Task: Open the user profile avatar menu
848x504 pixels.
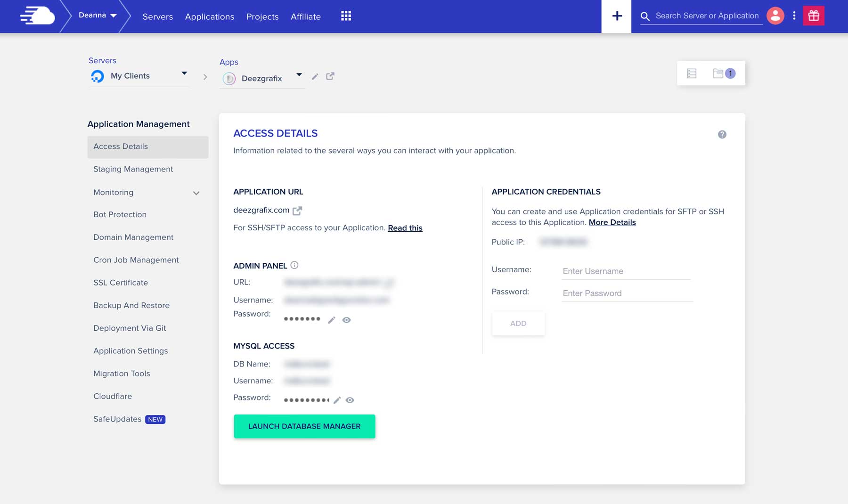Action: 775,16
